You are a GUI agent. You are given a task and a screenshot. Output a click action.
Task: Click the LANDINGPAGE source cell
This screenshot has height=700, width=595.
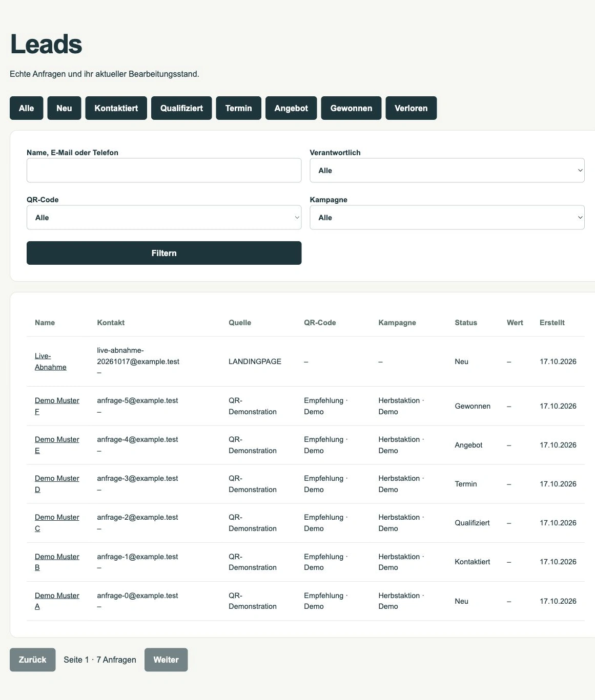[255, 362]
